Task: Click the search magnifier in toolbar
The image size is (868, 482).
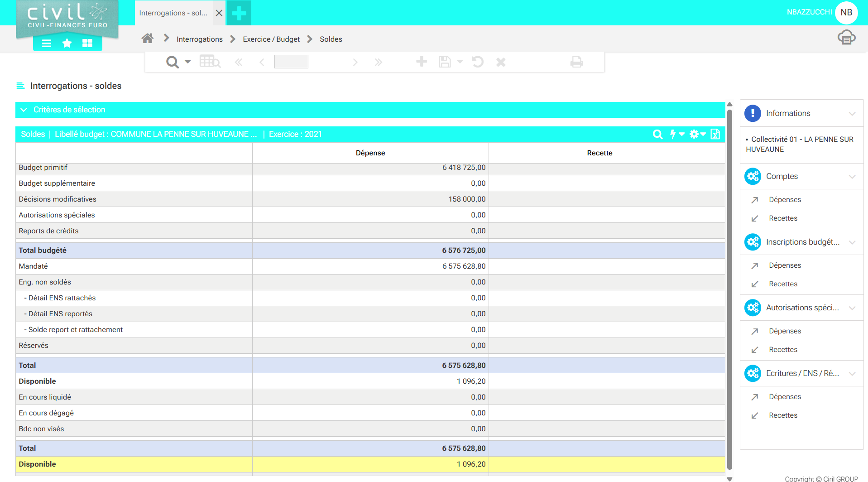Action: click(x=173, y=62)
